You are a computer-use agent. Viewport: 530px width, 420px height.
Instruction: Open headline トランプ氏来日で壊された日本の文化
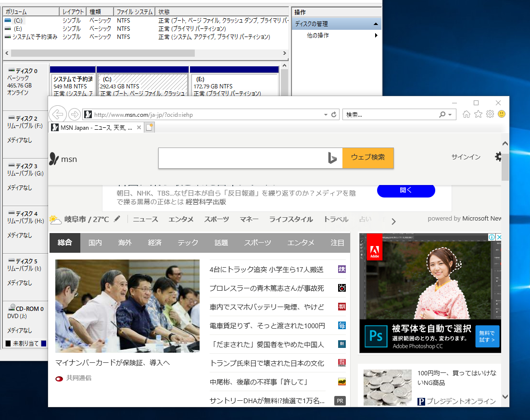pyautogui.click(x=267, y=363)
